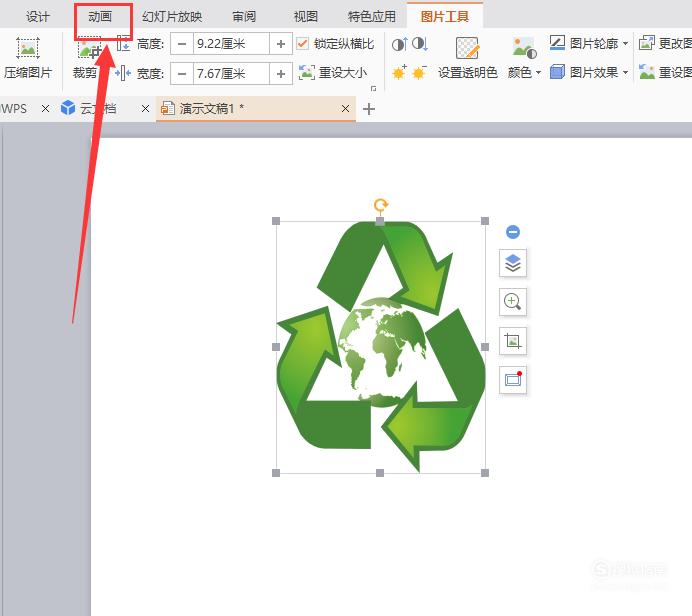Screen dimensions: 692x616
Task: Select the 审阅 tab
Action: click(244, 17)
